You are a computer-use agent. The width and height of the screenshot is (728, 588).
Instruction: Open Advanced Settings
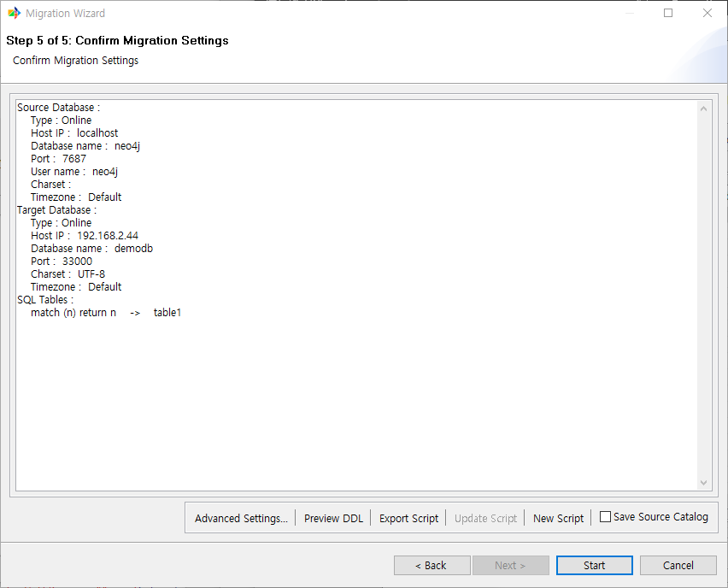click(241, 518)
